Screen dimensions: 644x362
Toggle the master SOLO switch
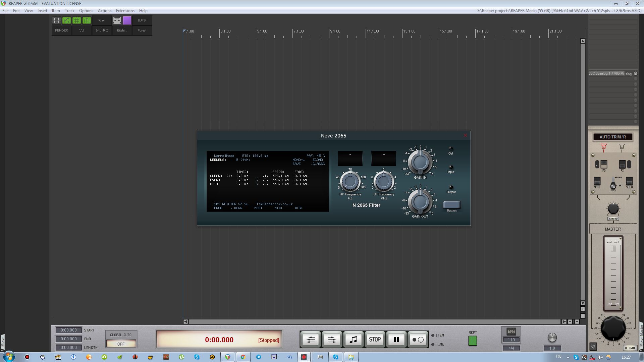629,181
